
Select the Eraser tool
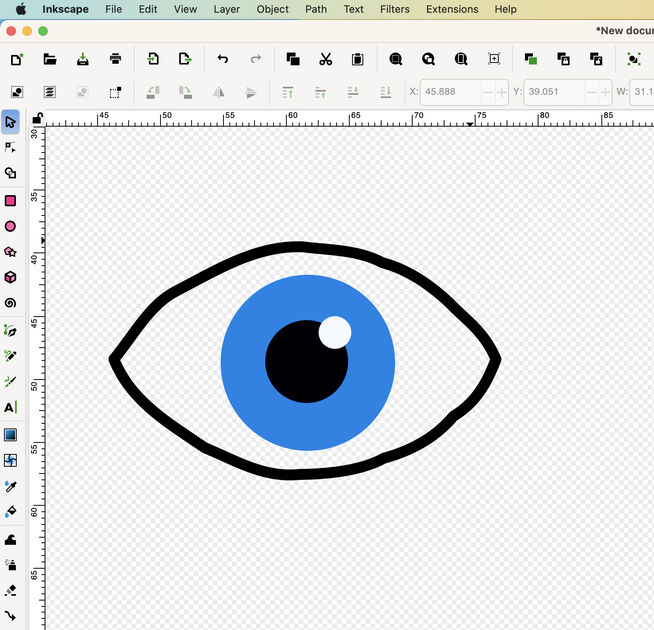pos(10,590)
